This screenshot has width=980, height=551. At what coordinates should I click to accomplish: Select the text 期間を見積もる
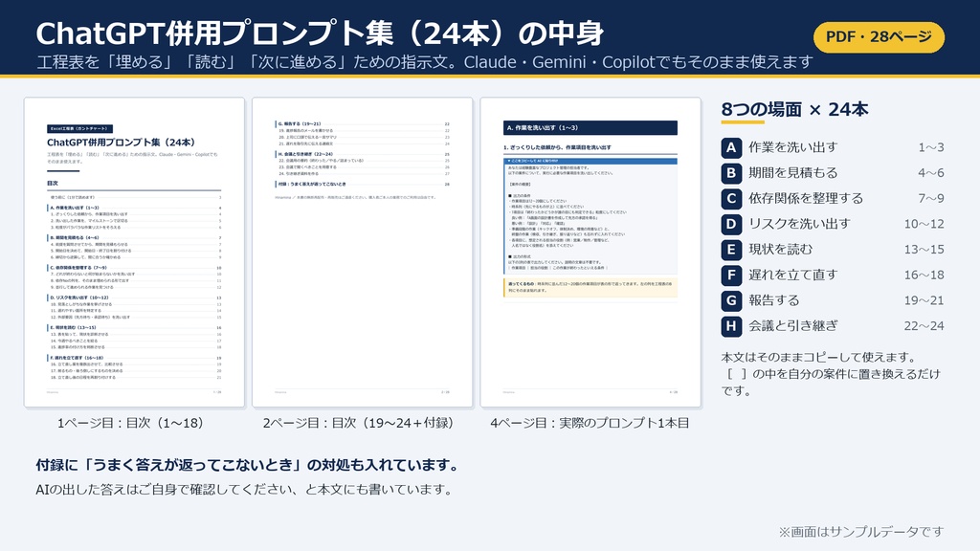coord(793,173)
